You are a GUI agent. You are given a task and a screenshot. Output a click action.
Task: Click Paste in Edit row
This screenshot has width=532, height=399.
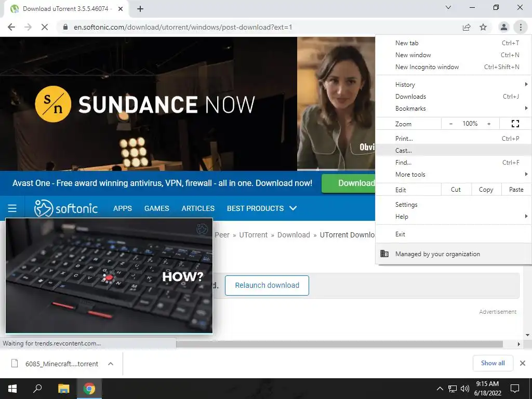click(x=516, y=190)
